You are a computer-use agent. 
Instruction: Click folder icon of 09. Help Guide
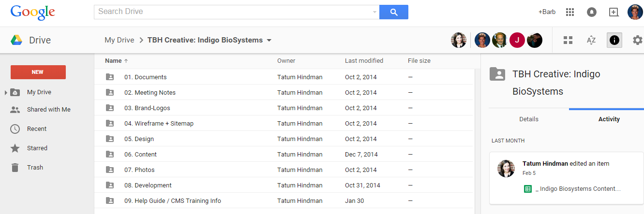pos(110,200)
